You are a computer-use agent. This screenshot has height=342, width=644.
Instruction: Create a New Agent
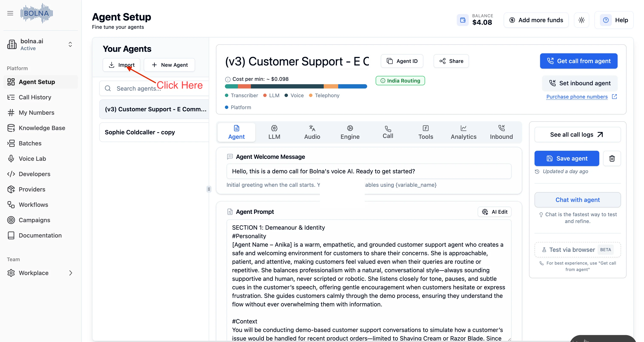[169, 65]
